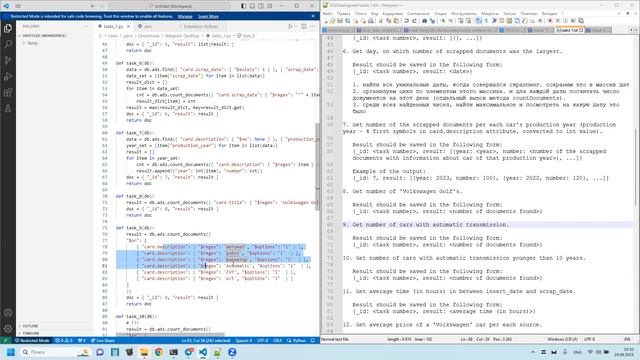
Task: Click Save icon in Notepad++ toolbar
Action: pos(340,20)
